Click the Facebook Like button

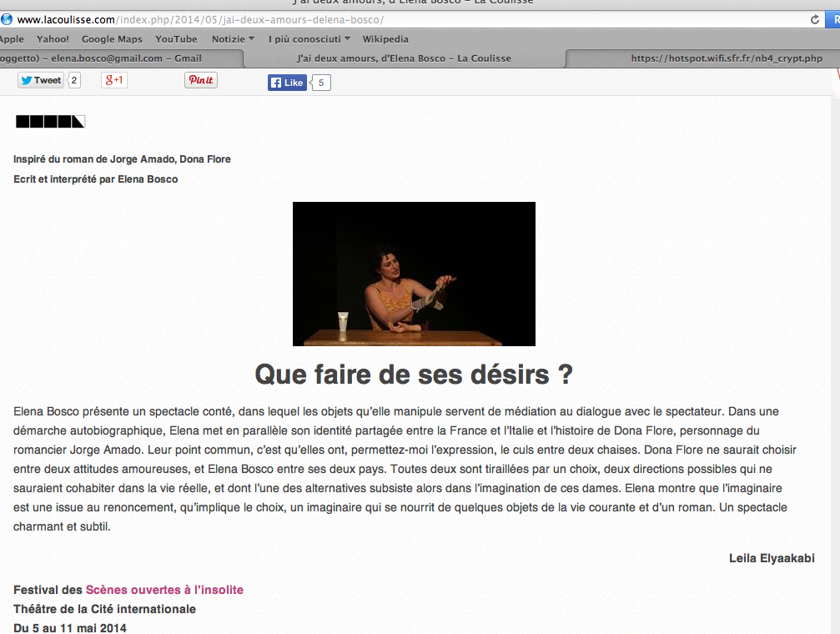coord(287,83)
